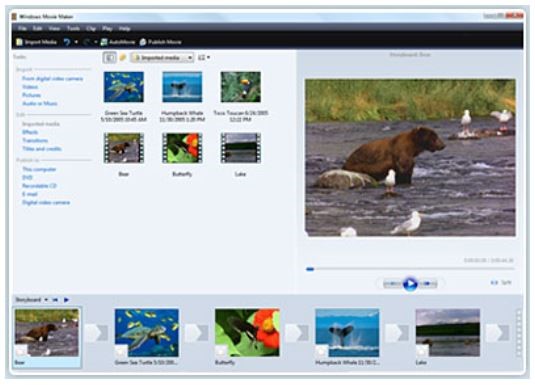Click Publish Movie in the toolbar

pyautogui.click(x=161, y=42)
